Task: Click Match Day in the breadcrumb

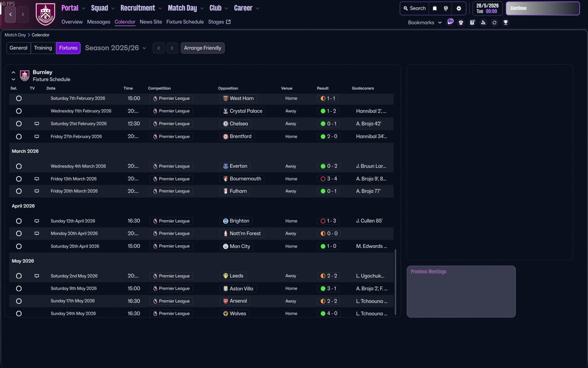Action: pyautogui.click(x=15, y=35)
